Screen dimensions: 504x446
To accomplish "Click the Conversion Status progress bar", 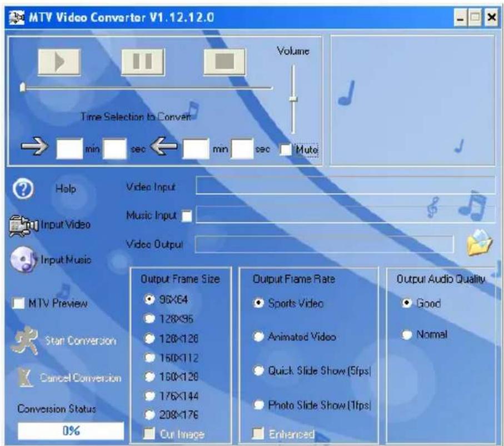I will [71, 430].
